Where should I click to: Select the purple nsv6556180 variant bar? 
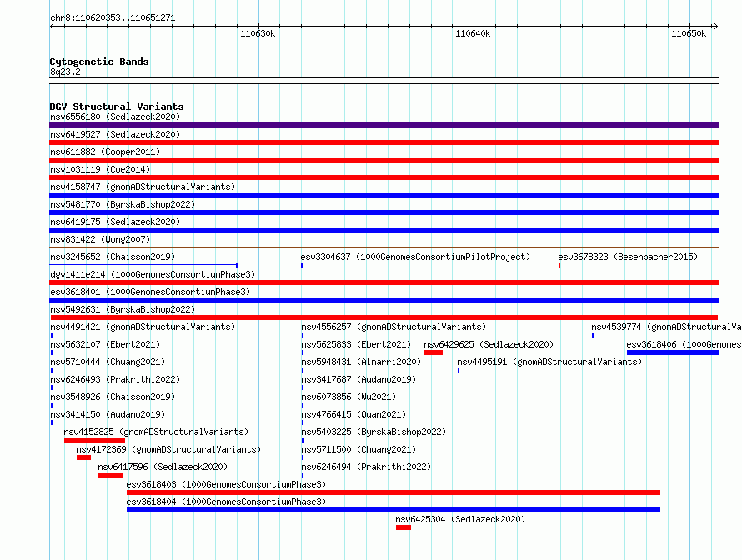pos(384,125)
